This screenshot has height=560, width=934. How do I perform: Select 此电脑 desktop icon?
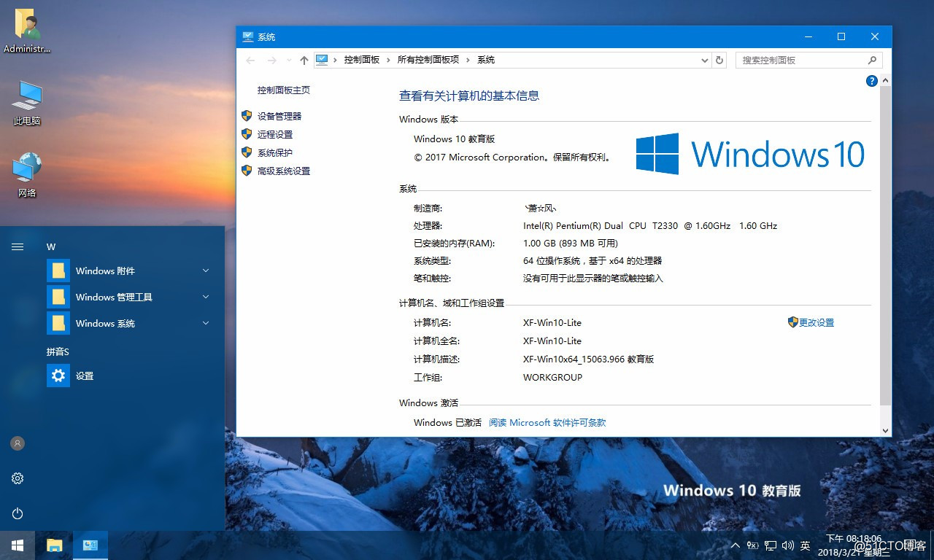pyautogui.click(x=27, y=102)
